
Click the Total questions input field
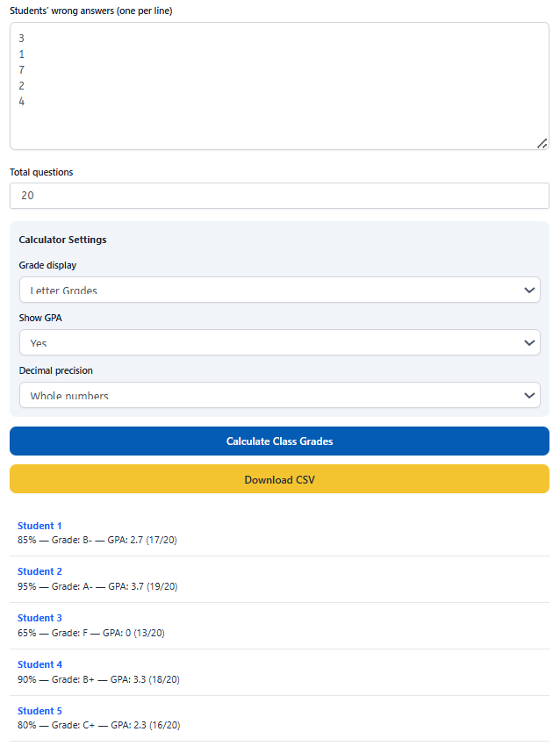click(x=279, y=196)
